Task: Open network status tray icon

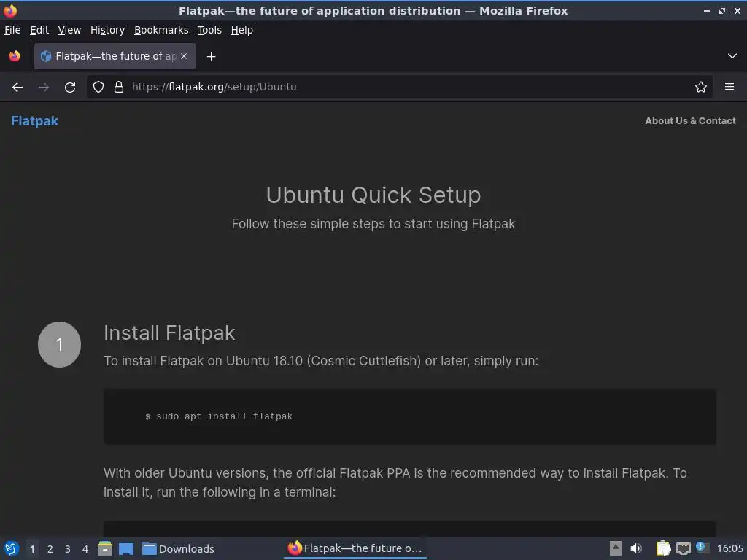Action: coord(683,549)
